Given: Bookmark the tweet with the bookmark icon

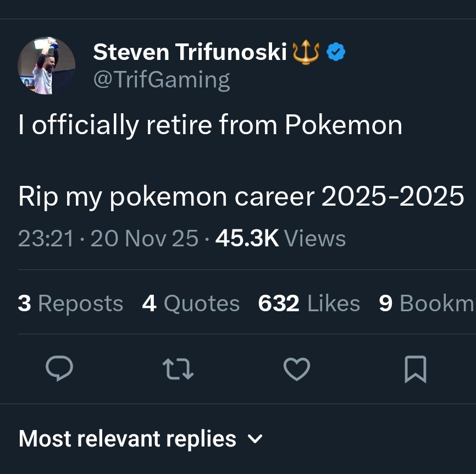Looking at the screenshot, I should click(415, 369).
